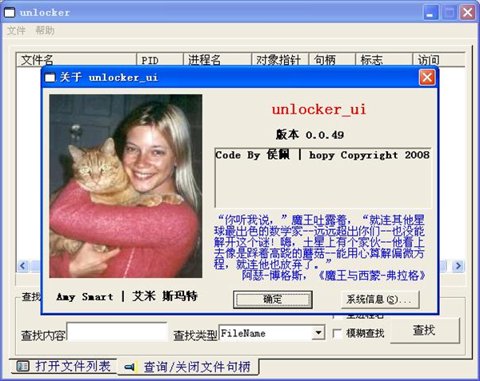Click the 打开文件列表 tab icon
This screenshot has height=381, width=480.
click(23, 366)
